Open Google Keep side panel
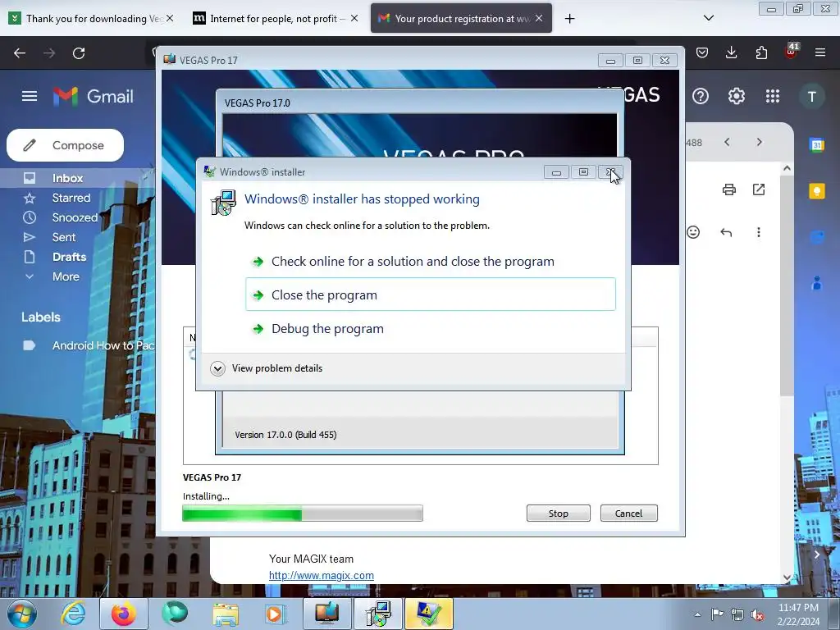Screen dimensions: 840x630 817,190
